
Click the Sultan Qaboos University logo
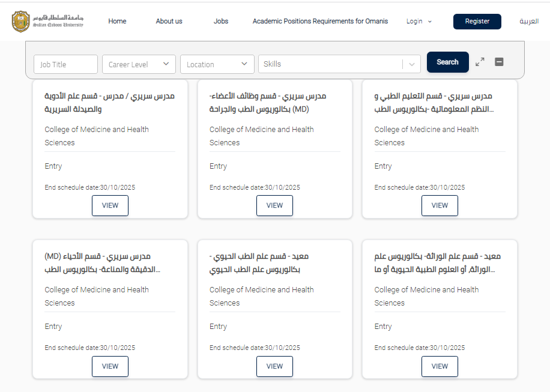point(47,21)
